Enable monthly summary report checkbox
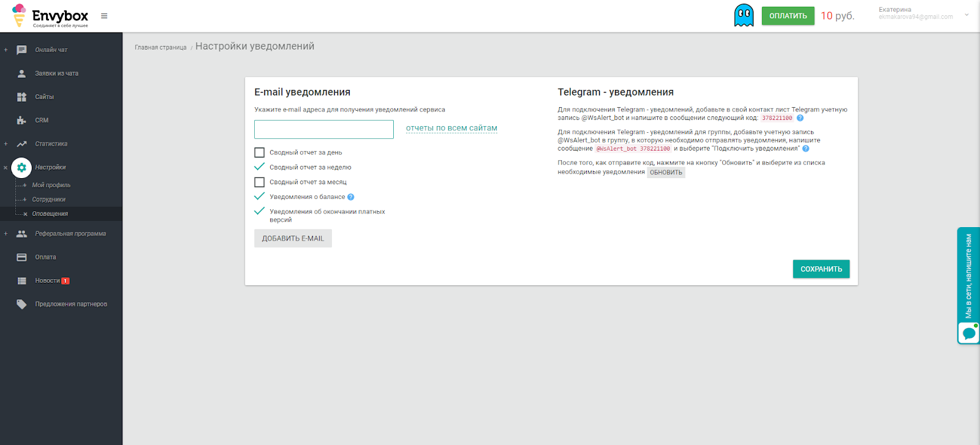 point(260,182)
